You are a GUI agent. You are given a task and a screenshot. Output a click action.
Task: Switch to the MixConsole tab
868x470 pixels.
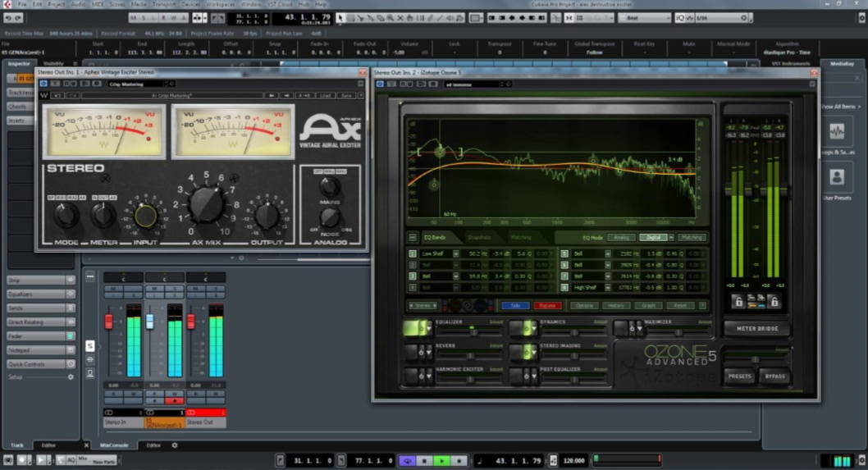click(115, 445)
